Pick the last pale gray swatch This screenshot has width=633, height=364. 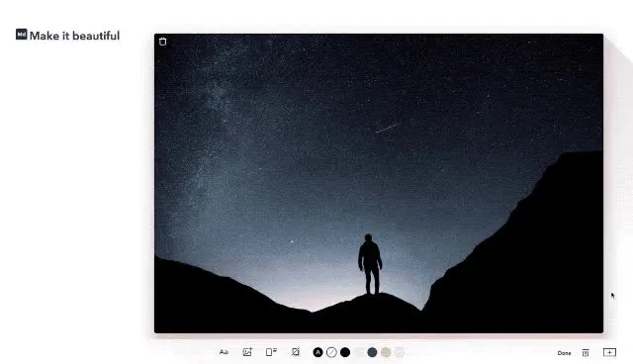400,352
